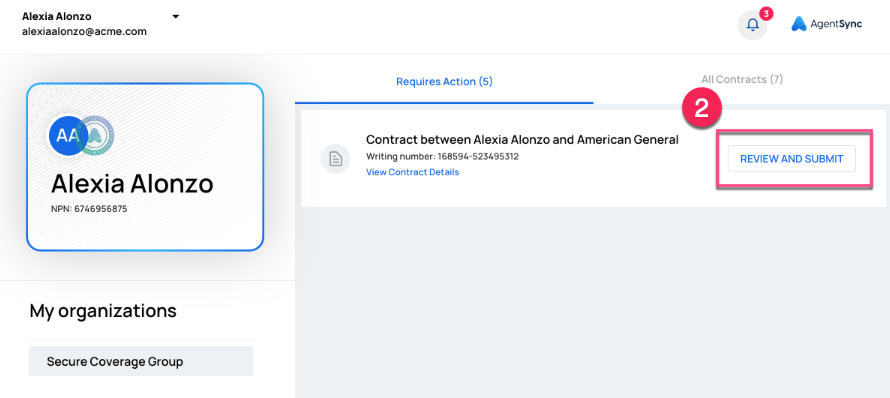Click the alexiaalonzo@acme.com email
Viewport: 890px width, 398px height.
point(85,32)
